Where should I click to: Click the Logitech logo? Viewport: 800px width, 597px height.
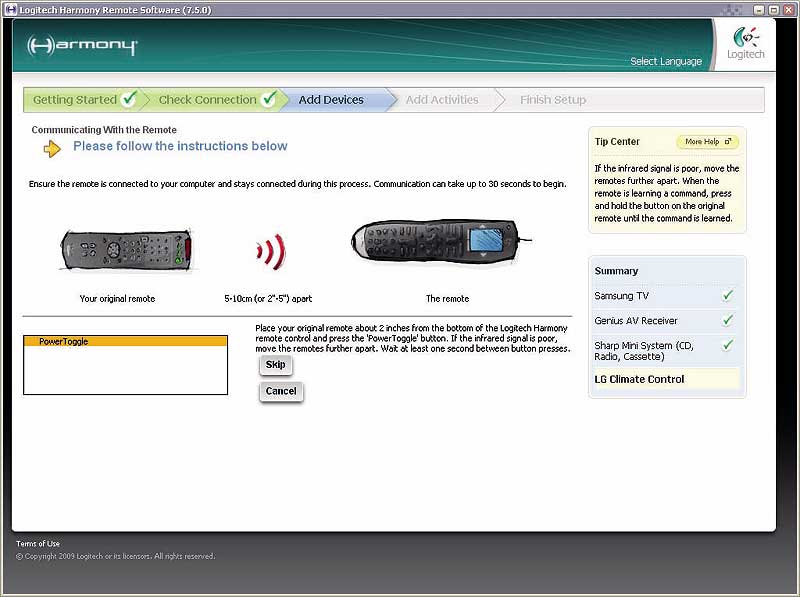(x=745, y=44)
